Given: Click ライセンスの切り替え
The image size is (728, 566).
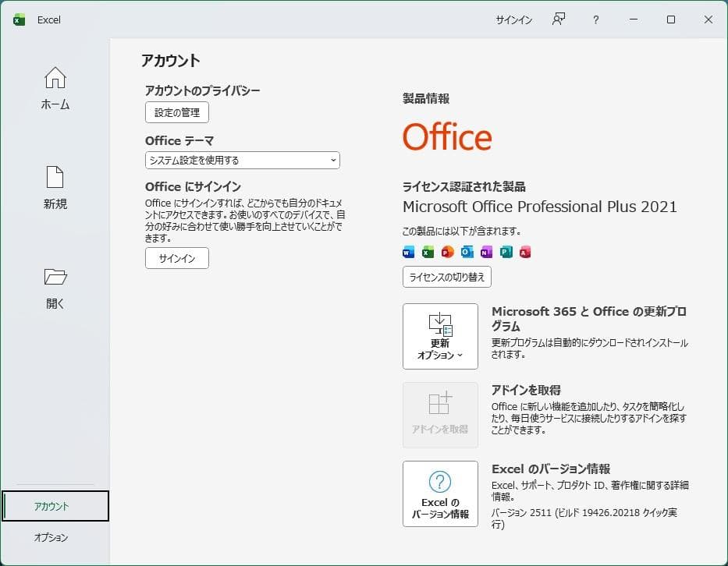Looking at the screenshot, I should pos(446,277).
